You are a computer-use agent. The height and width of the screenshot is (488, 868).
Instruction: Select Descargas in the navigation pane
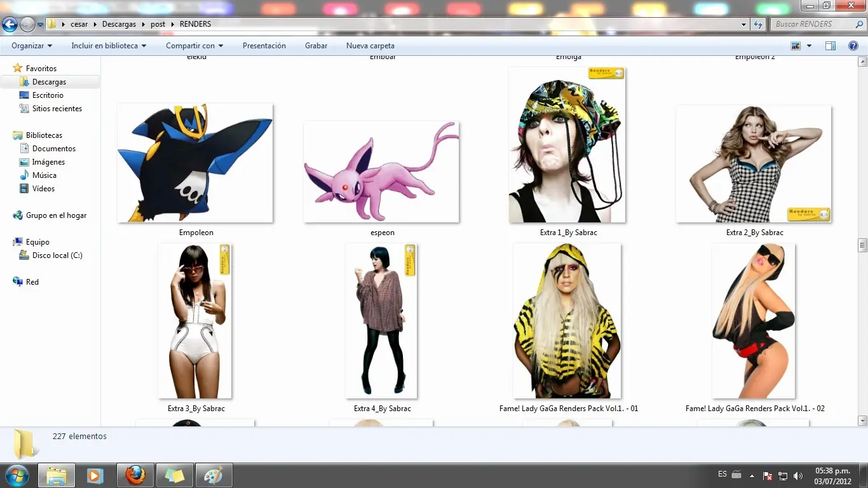tap(49, 82)
